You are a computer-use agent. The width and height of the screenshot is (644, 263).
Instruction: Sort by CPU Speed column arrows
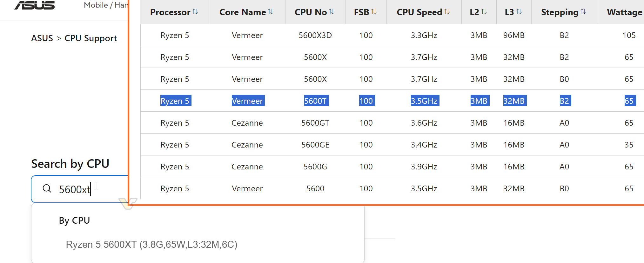[447, 12]
